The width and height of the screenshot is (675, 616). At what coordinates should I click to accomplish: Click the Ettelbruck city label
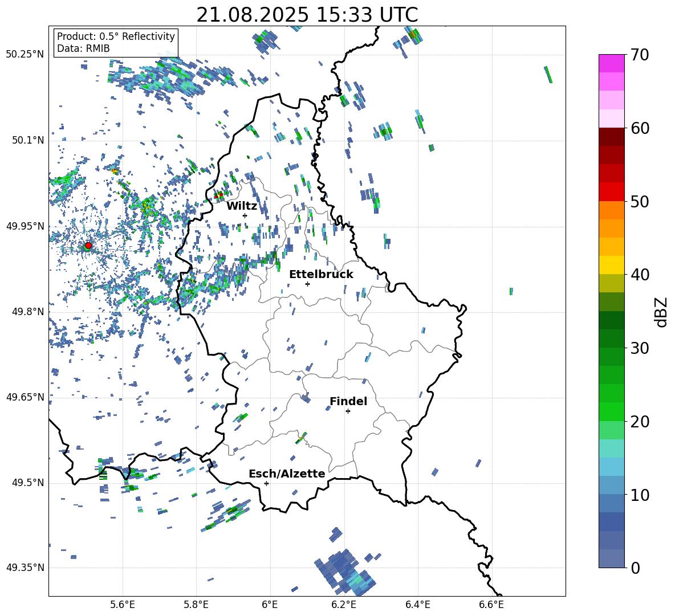(x=321, y=275)
